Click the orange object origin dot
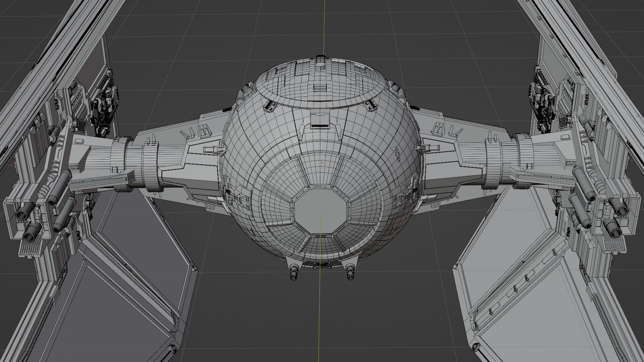 point(322,163)
